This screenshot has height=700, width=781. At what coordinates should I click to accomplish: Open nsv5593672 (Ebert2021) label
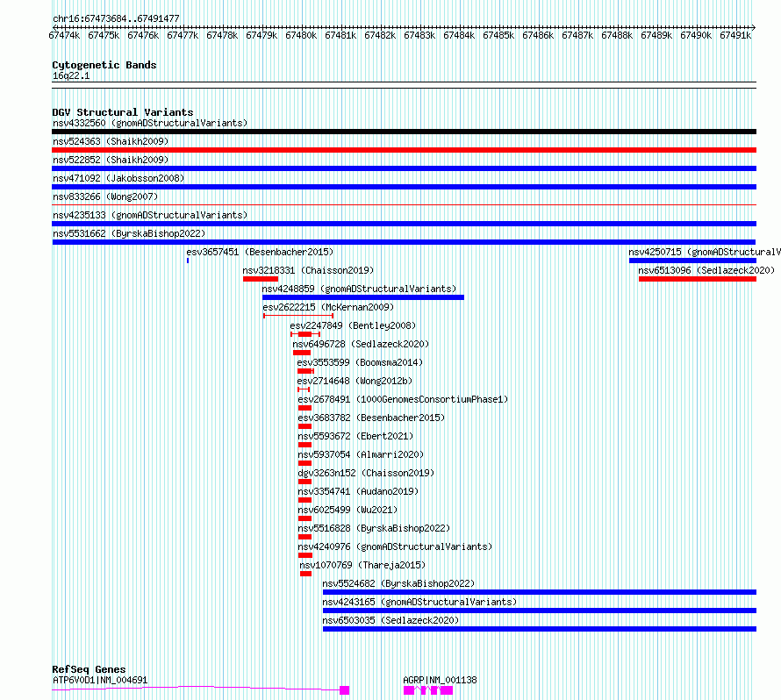point(355,436)
